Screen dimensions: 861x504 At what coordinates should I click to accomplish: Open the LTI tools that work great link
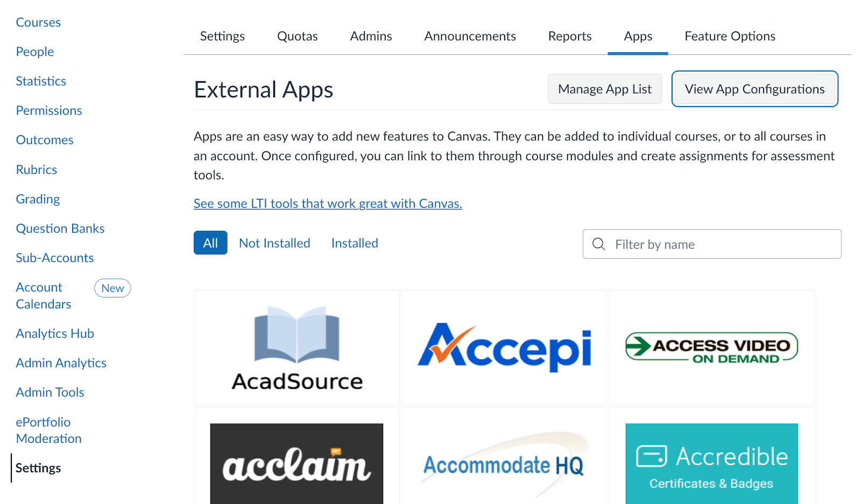328,203
